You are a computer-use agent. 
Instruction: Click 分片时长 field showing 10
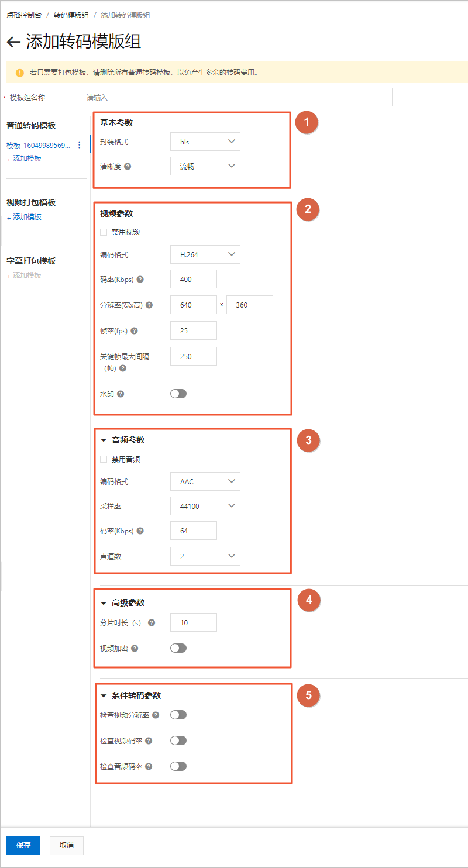194,622
